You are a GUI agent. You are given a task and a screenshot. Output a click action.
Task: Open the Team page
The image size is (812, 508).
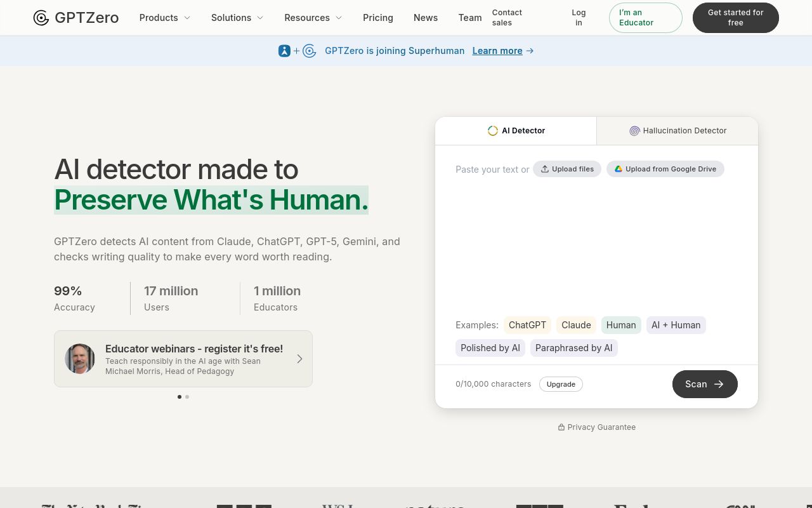[x=470, y=18]
